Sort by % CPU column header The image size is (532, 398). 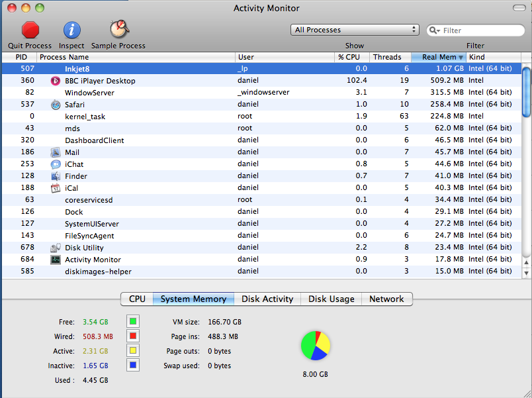tap(352, 57)
